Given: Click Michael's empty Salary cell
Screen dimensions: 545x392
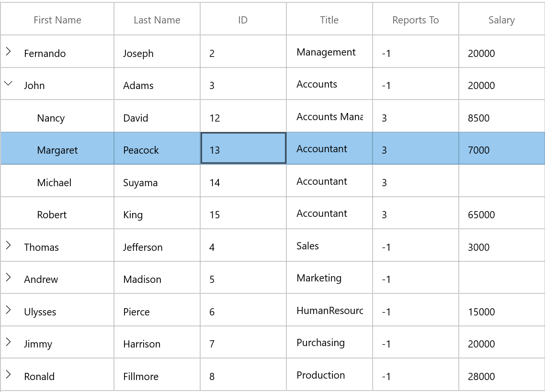Looking at the screenshot, I should 501,182.
